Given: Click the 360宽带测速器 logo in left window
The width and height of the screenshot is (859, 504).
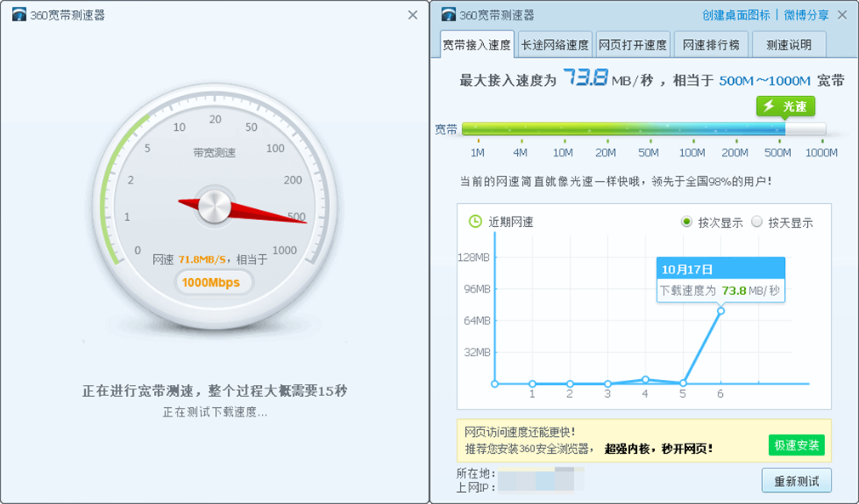Looking at the screenshot, I should click(x=20, y=14).
